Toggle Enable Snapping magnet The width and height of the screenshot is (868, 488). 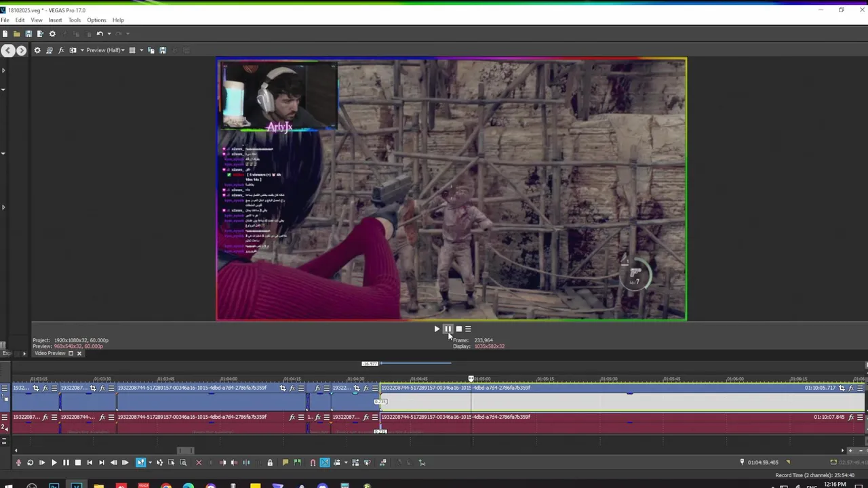313,462
